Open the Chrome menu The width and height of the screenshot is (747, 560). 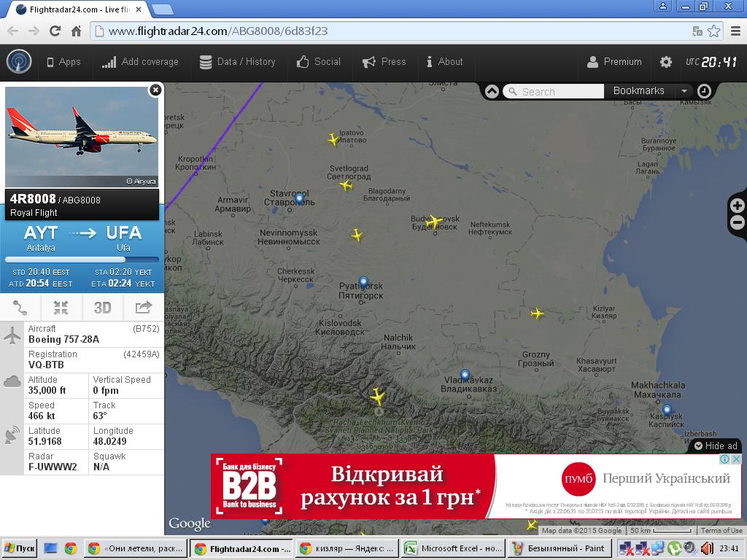pyautogui.click(x=735, y=31)
